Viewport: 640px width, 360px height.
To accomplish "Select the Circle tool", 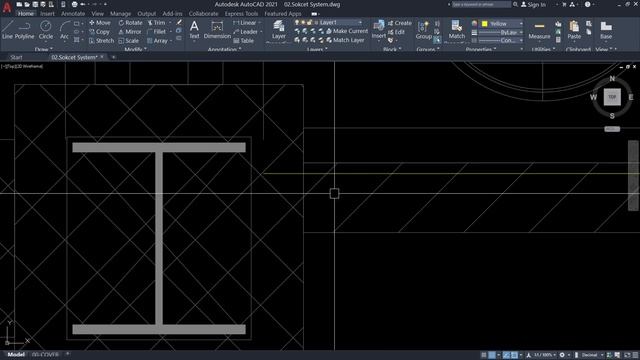I will coord(46,30).
